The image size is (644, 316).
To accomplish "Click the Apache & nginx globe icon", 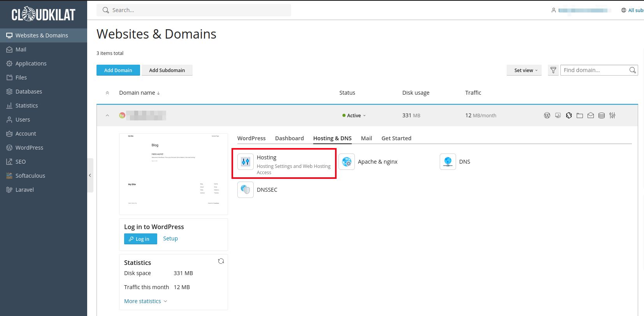I will [347, 162].
